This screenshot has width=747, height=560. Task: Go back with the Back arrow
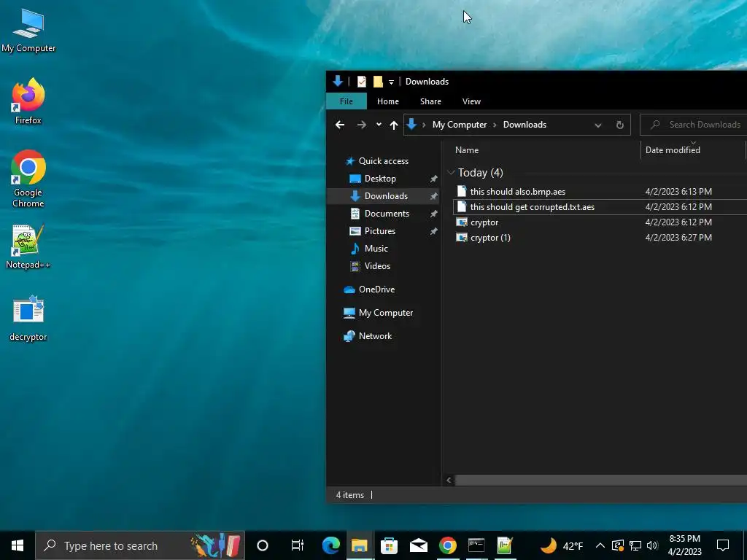[x=340, y=125]
